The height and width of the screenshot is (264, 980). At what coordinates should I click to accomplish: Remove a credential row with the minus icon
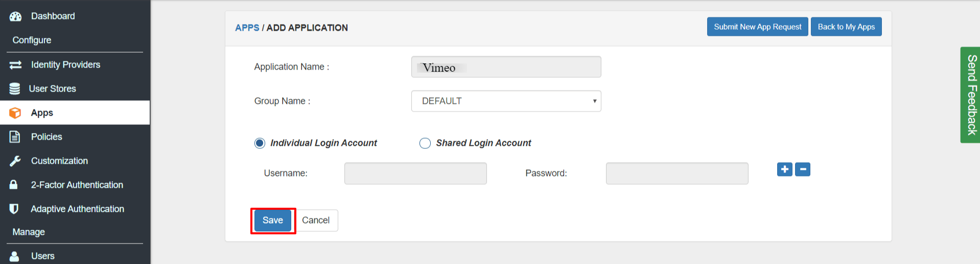[803, 169]
